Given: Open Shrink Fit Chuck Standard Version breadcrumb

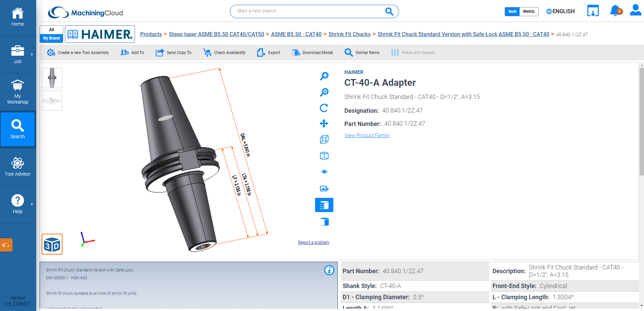Looking at the screenshot, I should pos(463,34).
